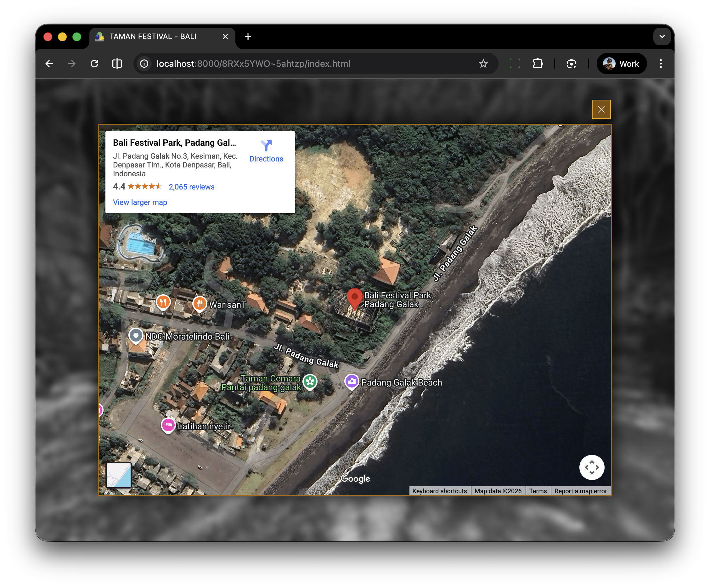Screen dimensions: 710x588
Task: Open the 2,065 reviews link
Action: coord(191,187)
